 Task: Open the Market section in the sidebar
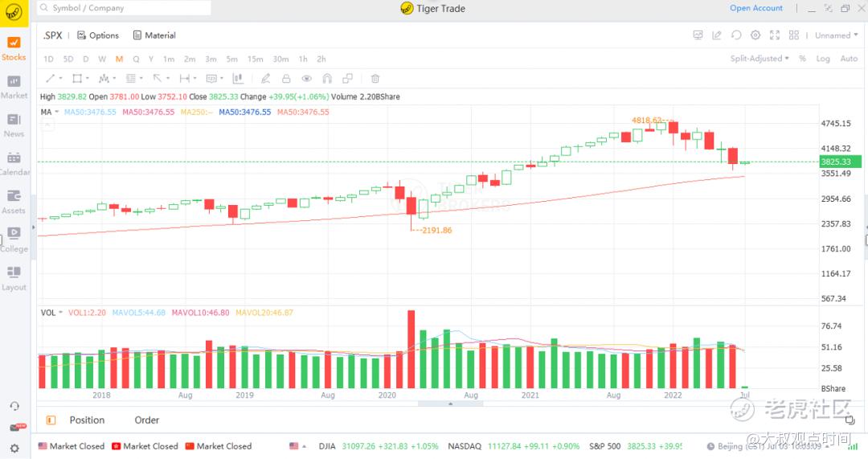[14, 88]
